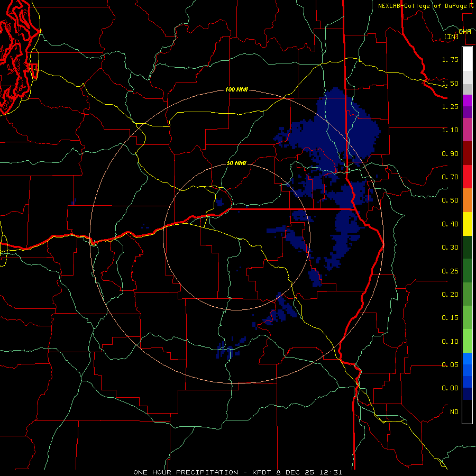Click the ND legend label
This screenshot has height=476, width=476.
(454, 412)
